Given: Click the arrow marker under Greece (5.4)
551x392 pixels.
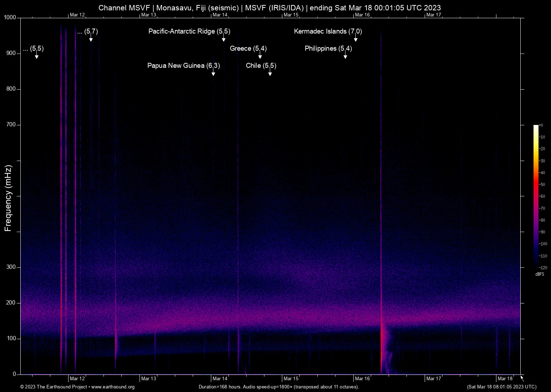Looking at the screenshot, I should click(260, 56).
